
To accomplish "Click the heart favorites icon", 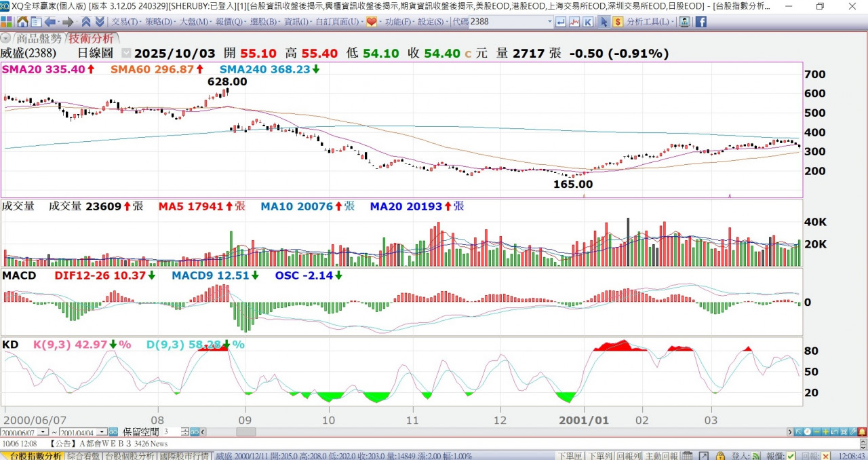I will 372,22.
